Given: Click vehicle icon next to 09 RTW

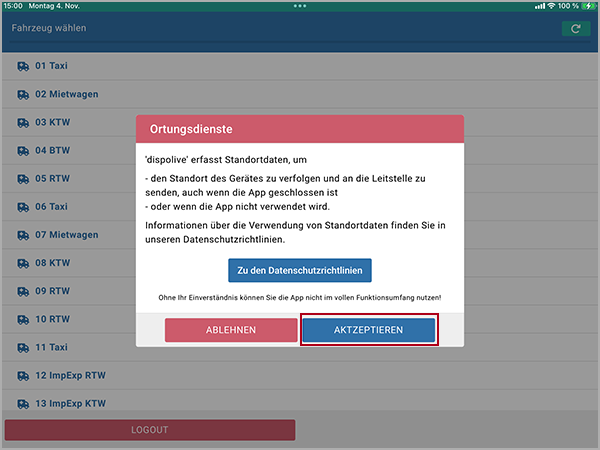Looking at the screenshot, I should click(23, 291).
